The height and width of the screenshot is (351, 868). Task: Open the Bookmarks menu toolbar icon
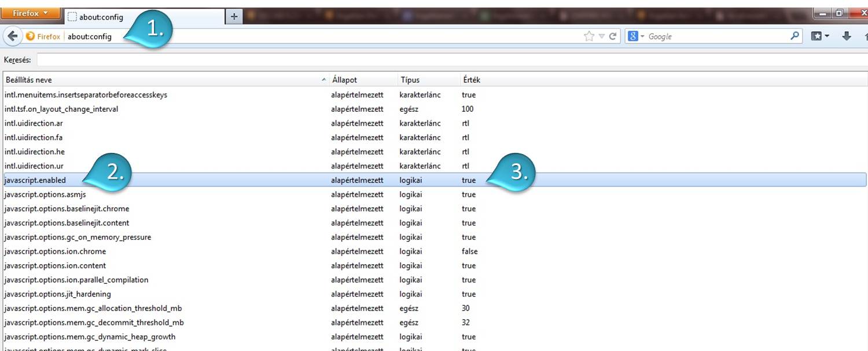coord(819,36)
